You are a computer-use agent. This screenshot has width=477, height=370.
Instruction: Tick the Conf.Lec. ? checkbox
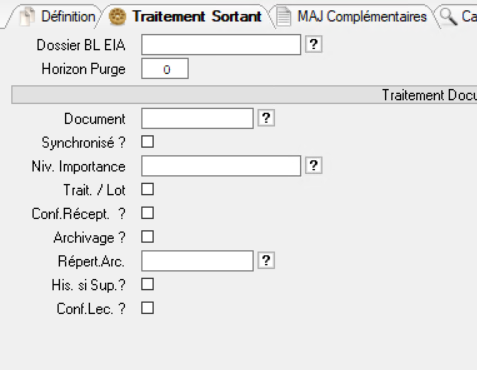click(147, 308)
